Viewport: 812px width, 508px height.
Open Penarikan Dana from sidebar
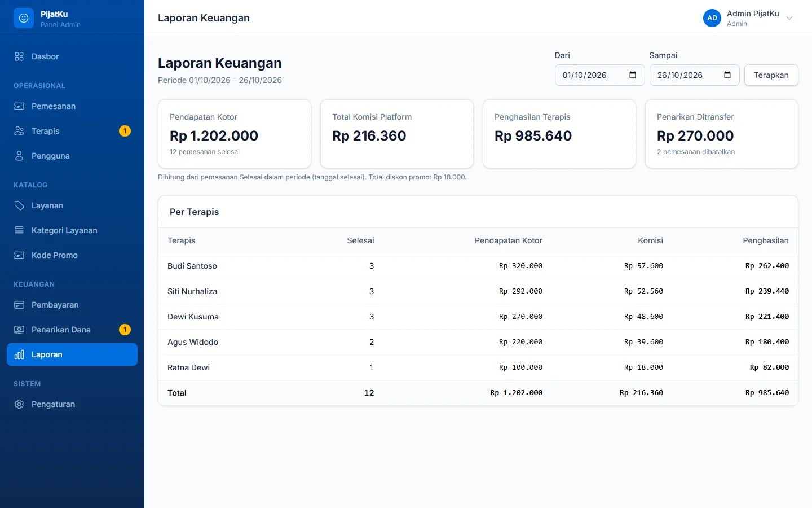(x=72, y=330)
